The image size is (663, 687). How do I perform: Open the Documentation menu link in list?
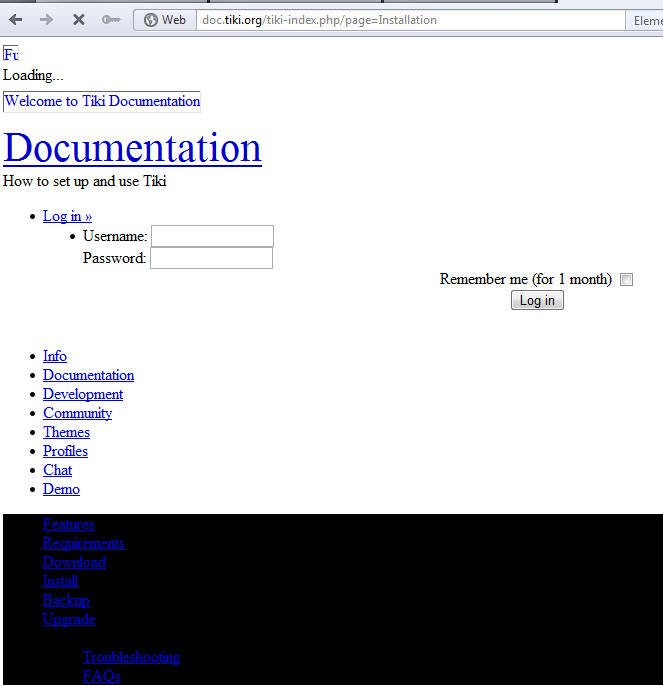coord(89,375)
